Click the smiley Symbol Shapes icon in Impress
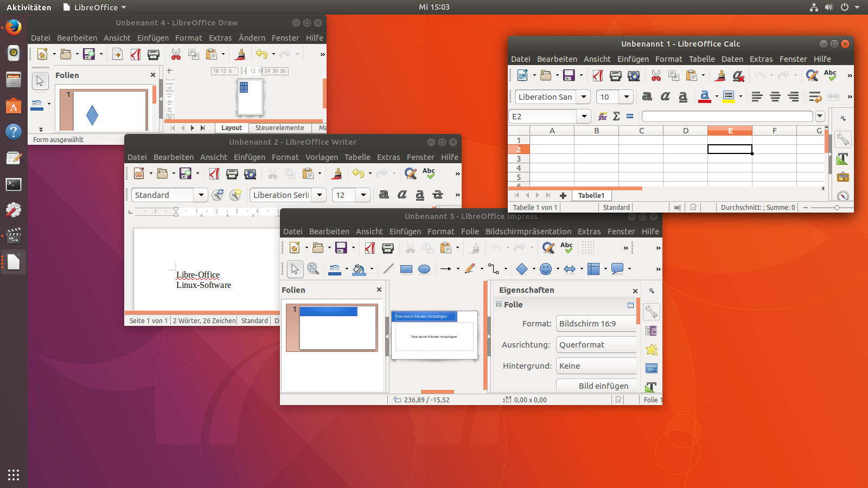 546,269
